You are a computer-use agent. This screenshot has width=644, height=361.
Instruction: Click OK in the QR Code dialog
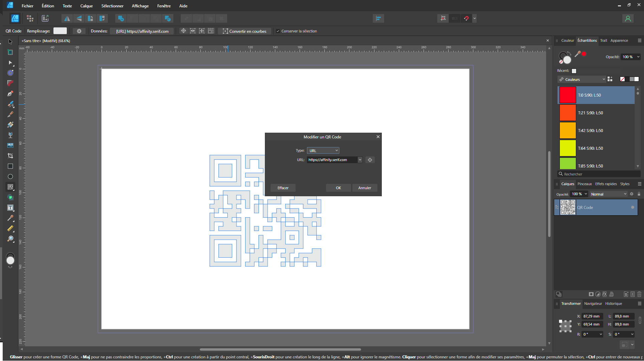[x=338, y=188]
